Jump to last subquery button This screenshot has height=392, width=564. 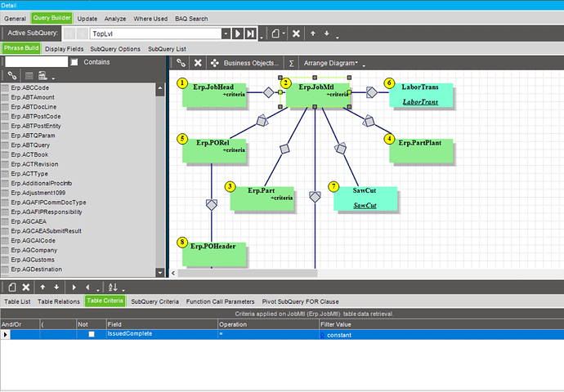coord(250,33)
